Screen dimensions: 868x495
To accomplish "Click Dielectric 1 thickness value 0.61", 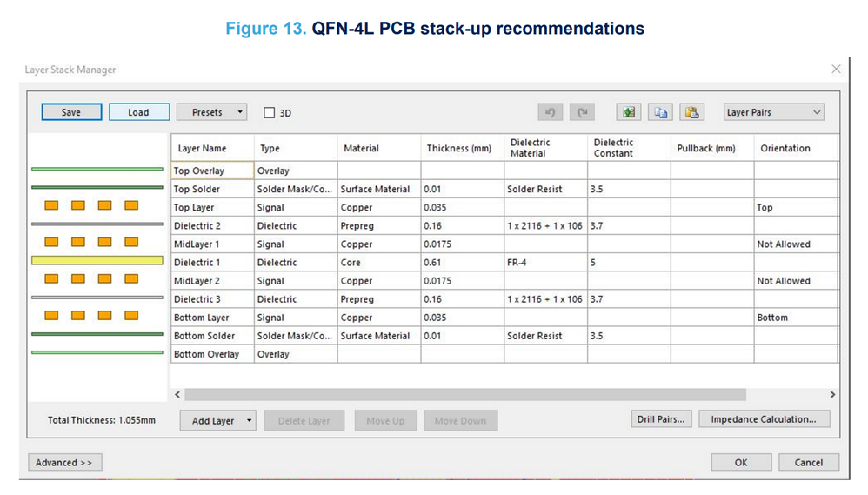I will 462,262.
